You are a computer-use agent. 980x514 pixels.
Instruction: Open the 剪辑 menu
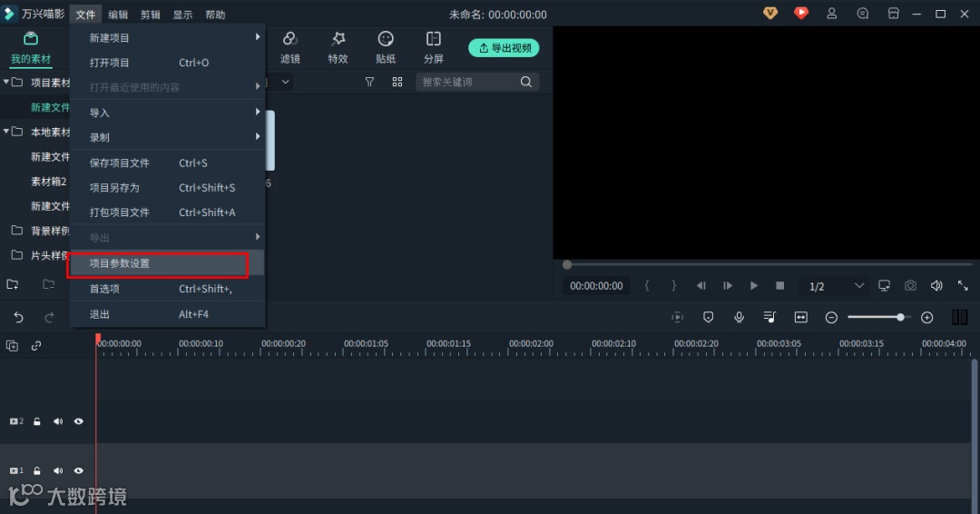[x=151, y=15]
